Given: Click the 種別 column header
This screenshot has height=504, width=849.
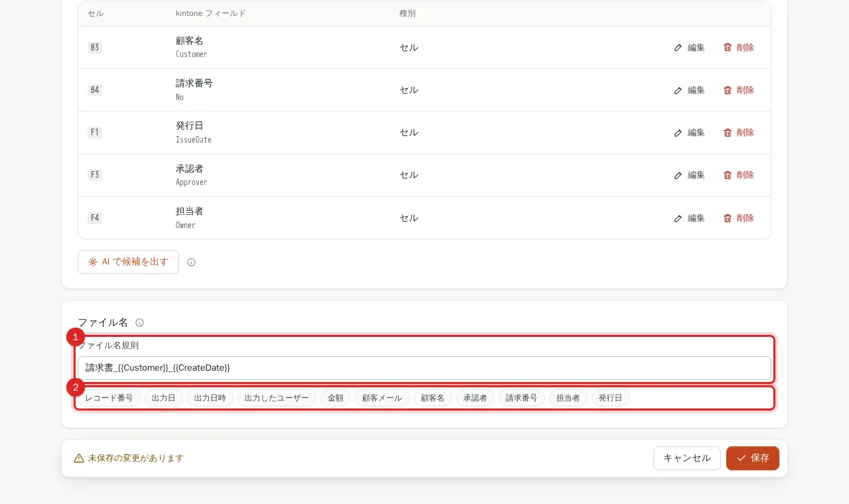Looking at the screenshot, I should click(407, 13).
